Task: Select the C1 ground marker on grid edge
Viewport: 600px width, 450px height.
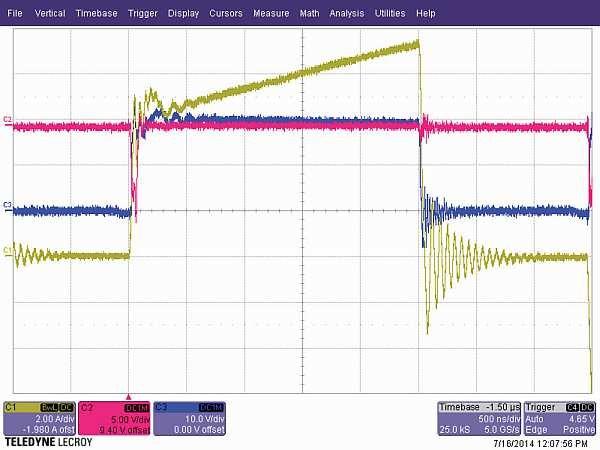Action: click(x=8, y=249)
